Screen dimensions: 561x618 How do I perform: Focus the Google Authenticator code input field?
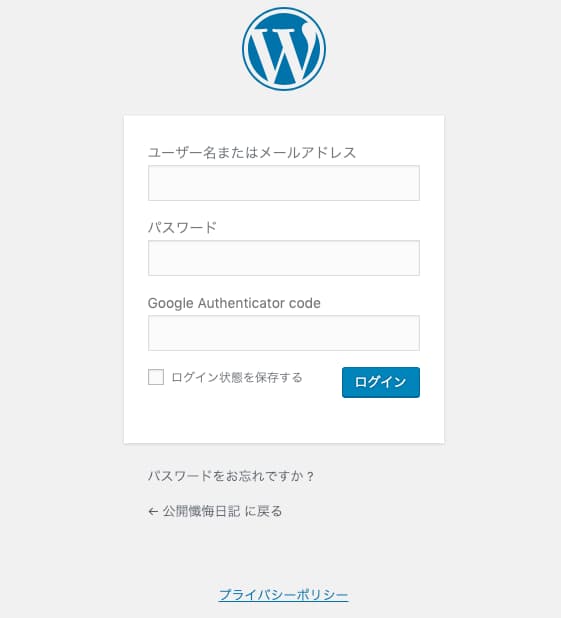tap(284, 333)
